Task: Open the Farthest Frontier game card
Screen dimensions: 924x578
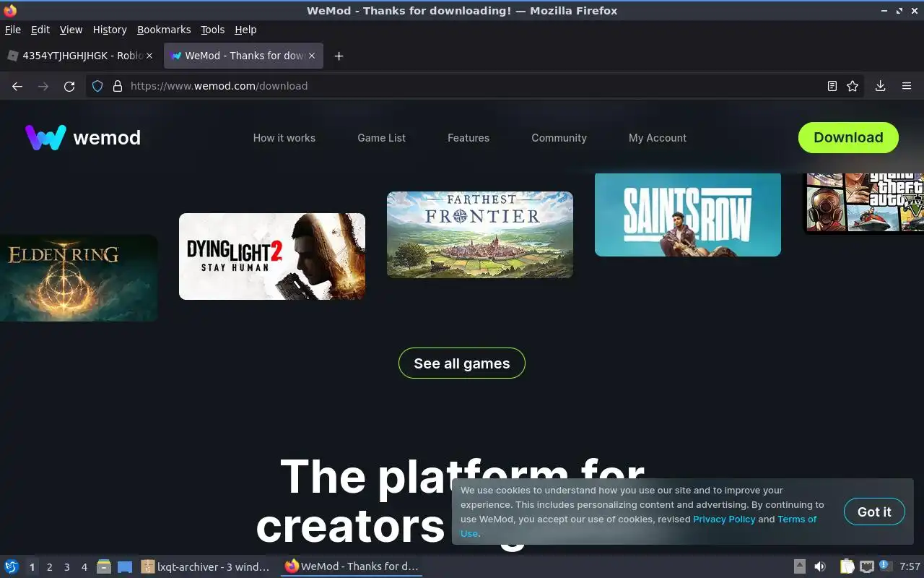Action: (480, 235)
